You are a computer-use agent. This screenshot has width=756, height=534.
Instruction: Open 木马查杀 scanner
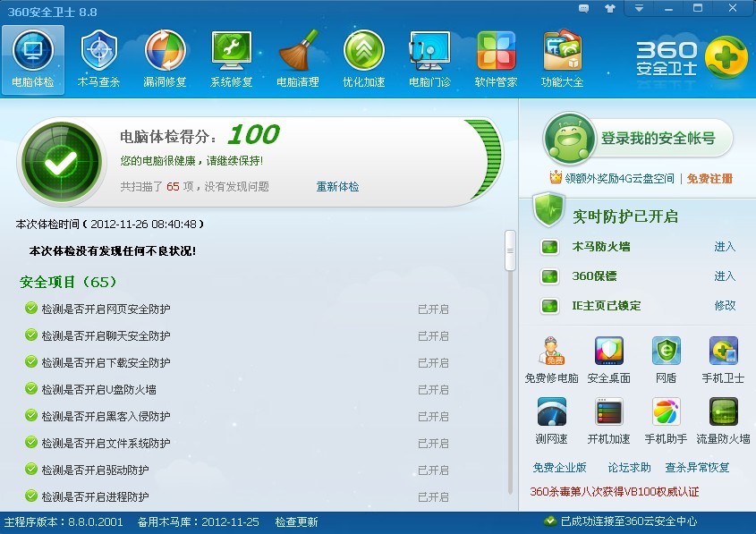coord(98,60)
